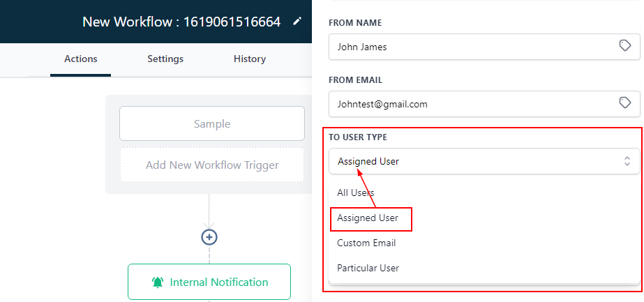Image resolution: width=644 pixels, height=302 pixels.
Task: Click the Sample trigger box
Action: 212,123
